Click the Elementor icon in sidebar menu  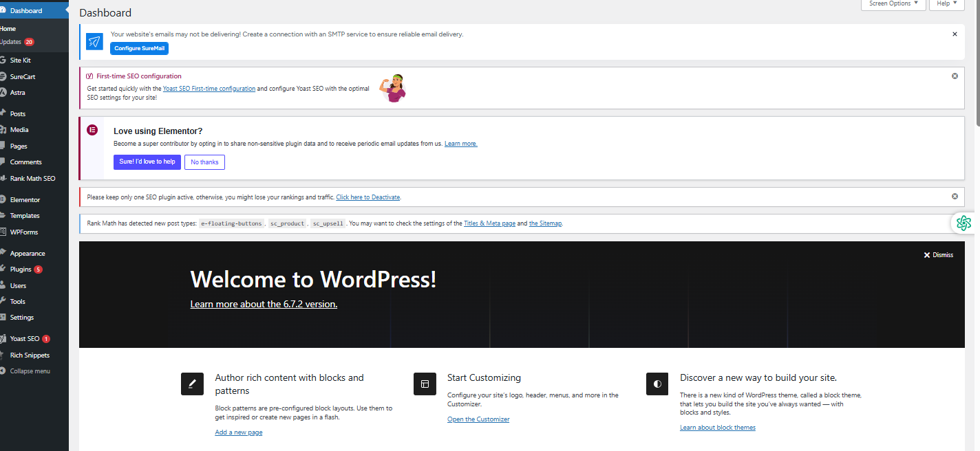click(3, 199)
